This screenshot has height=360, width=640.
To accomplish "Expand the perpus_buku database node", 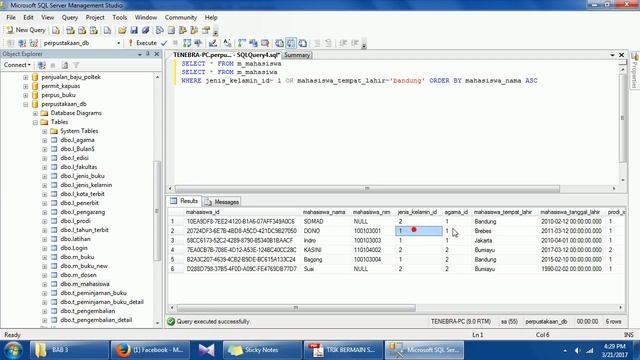I will [x=26, y=95].
